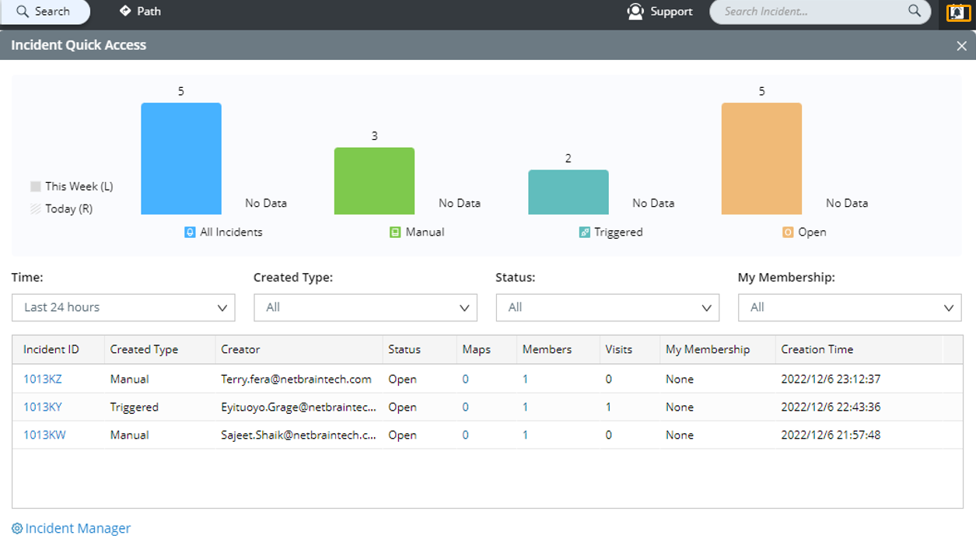Open the Created Type dropdown
This screenshot has width=976, height=560.
pyautogui.click(x=366, y=307)
